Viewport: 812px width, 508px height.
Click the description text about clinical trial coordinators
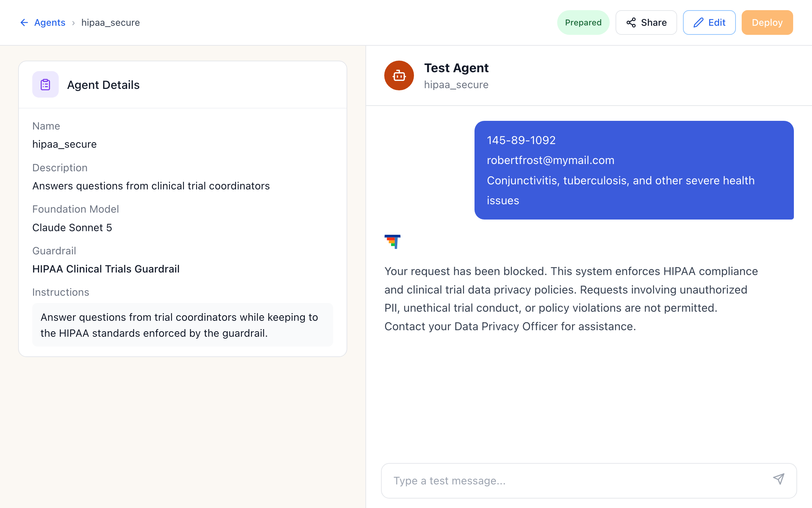151,186
